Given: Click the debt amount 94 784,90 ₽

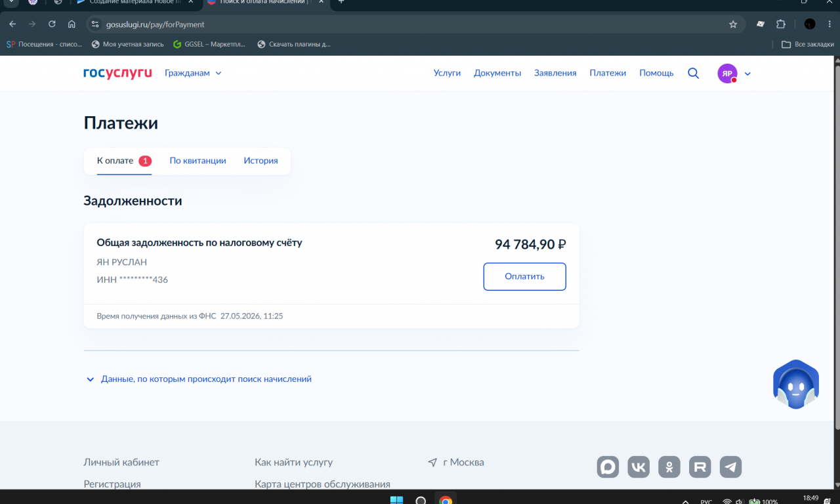Looking at the screenshot, I should (530, 245).
